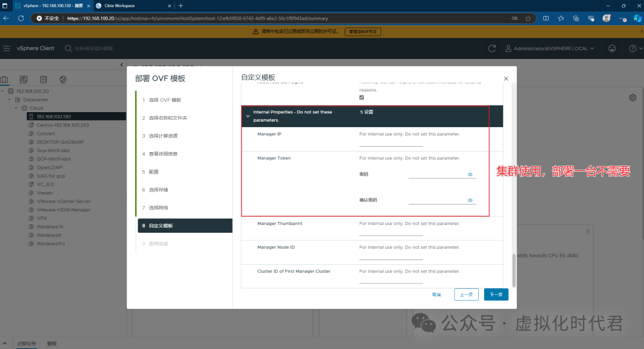644x349 pixels.
Task: Close the Deploy OVF Template dialog
Action: (x=506, y=79)
